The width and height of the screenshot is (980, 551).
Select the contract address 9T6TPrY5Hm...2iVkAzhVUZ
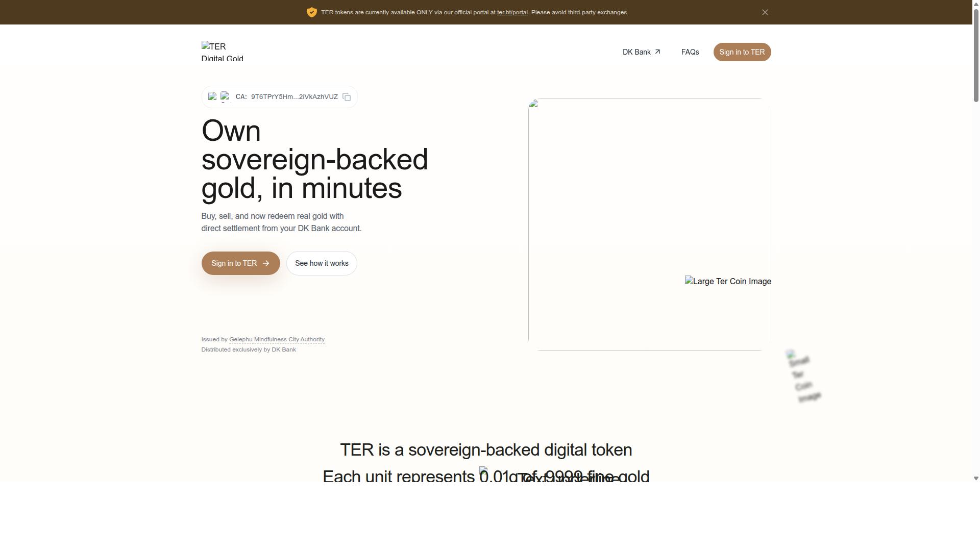coord(295,97)
